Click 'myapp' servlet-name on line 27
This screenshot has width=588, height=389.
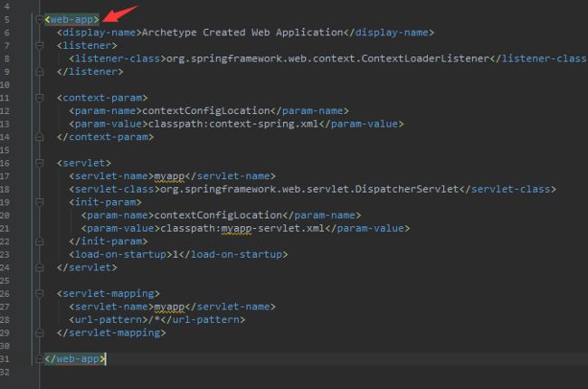tap(169, 307)
